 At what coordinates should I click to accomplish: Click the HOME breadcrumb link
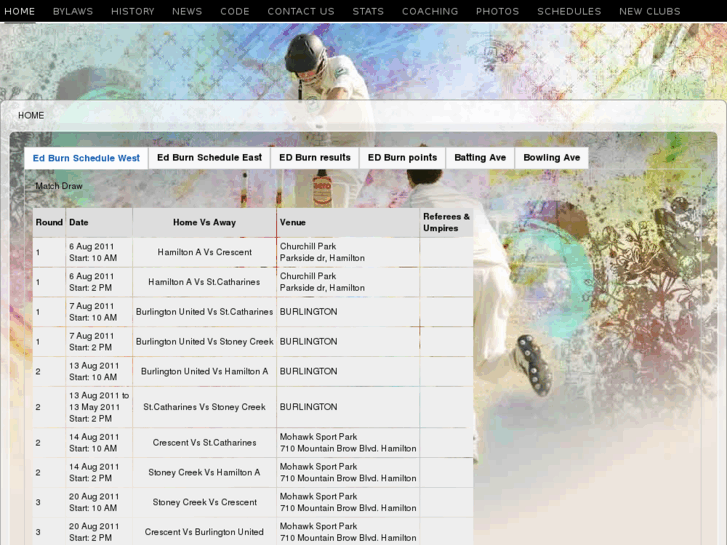(x=31, y=115)
